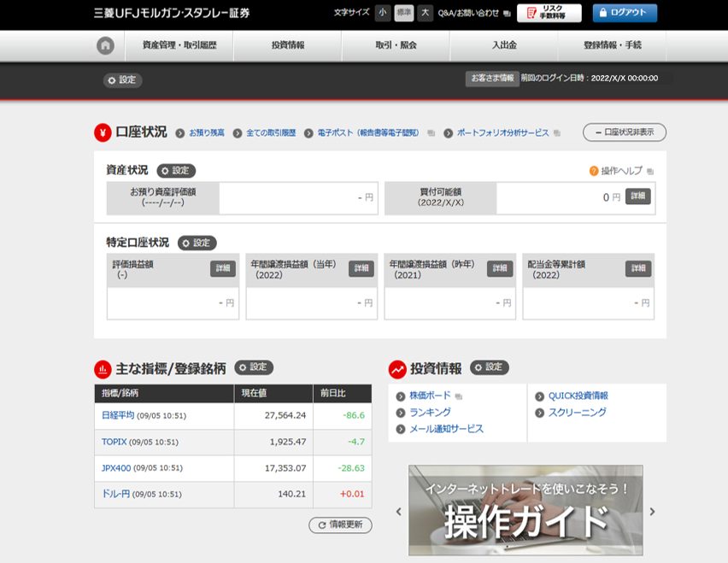
Task: Open the 日経平均 index link
Action: 118,416
